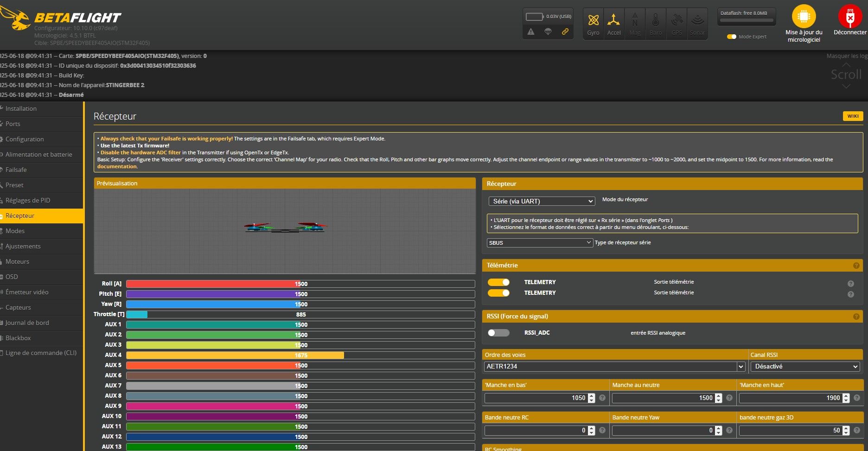Screen dimensions: 868x451
Task: Click the WIKI button
Action: point(852,116)
